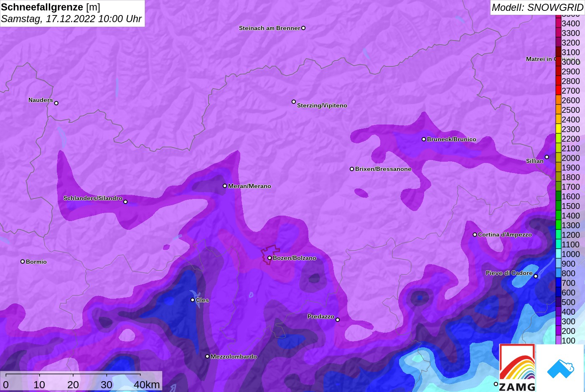The height and width of the screenshot is (392, 585).
Task: Click the Schneefallgrenze [m] title
Action: point(51,7)
